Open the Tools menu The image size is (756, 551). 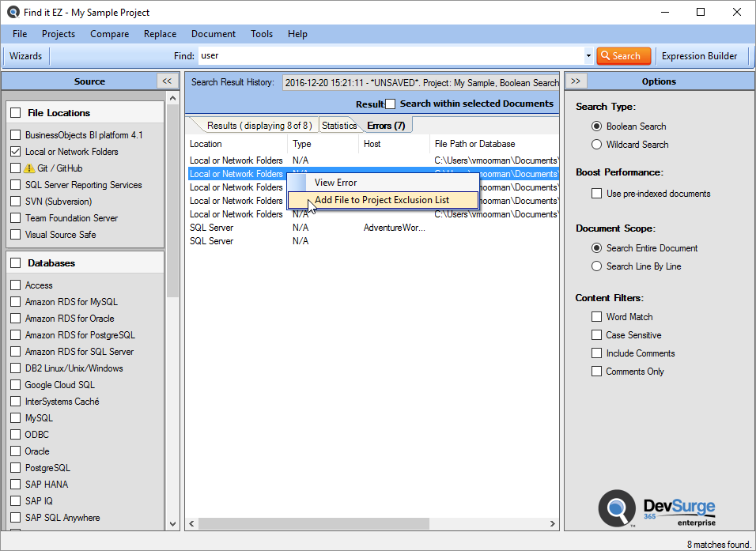262,34
